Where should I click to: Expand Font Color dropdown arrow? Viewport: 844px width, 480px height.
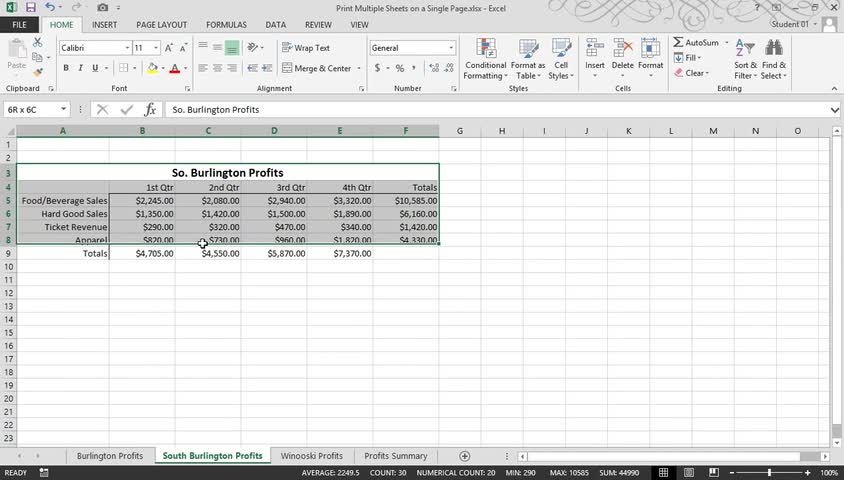[186, 68]
